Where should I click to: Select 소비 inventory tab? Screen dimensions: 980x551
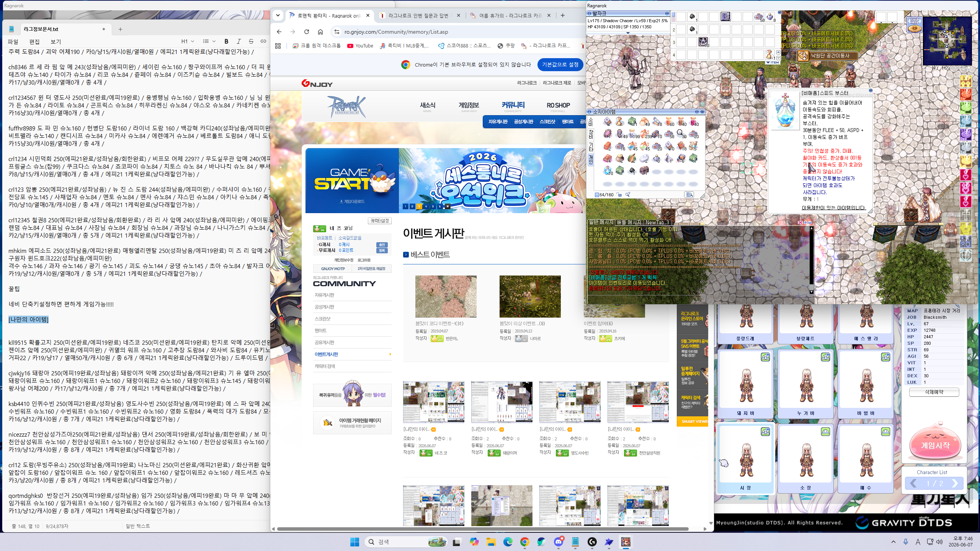(591, 122)
